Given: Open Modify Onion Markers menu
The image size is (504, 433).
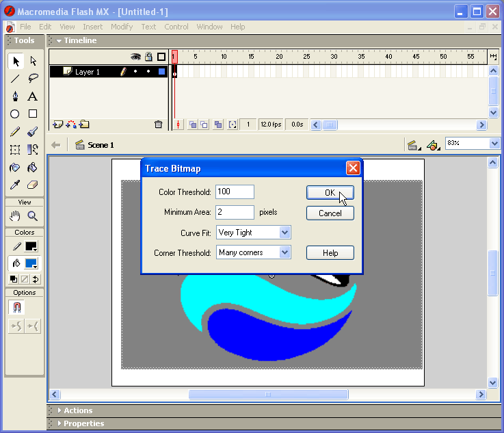Looking at the screenshot, I should coord(232,124).
